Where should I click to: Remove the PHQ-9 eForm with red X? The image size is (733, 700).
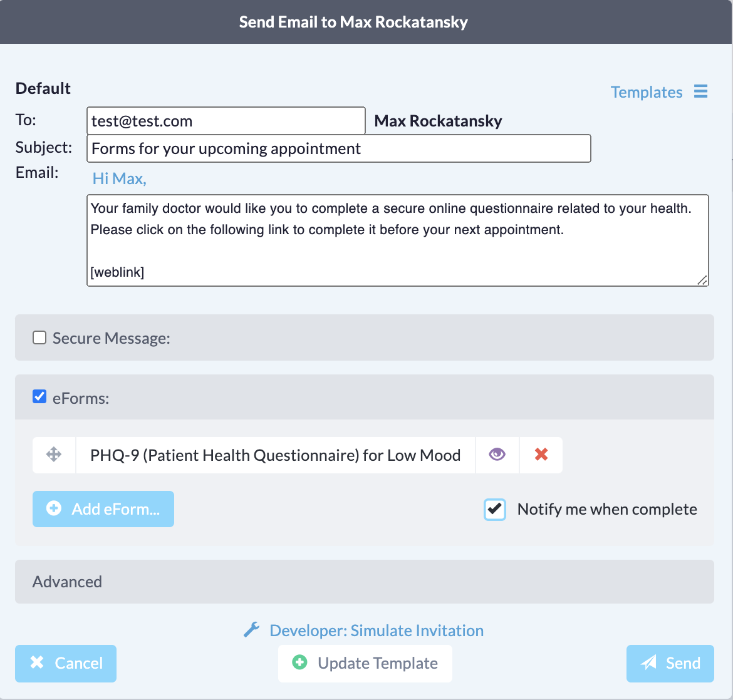pyautogui.click(x=541, y=455)
